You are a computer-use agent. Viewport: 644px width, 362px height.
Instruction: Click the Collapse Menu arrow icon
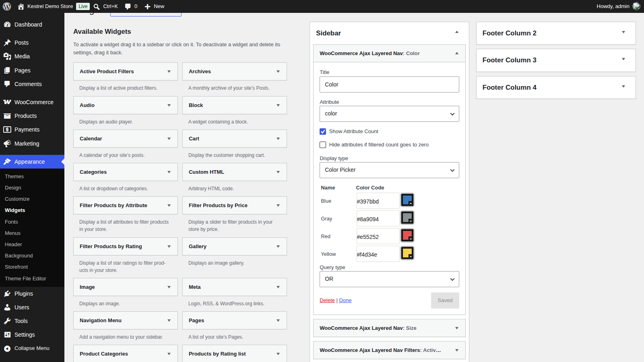tap(7, 348)
